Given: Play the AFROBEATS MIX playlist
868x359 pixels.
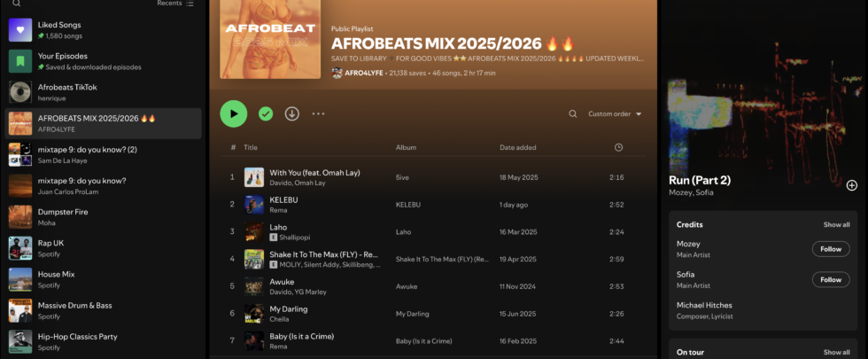Looking at the screenshot, I should (x=234, y=113).
